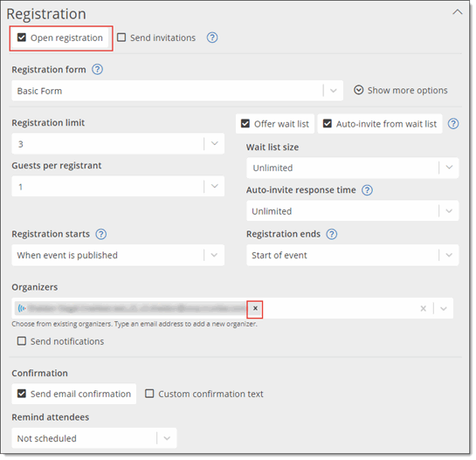The width and height of the screenshot is (476, 460).
Task: Open Registration ends help icon
Action: [332, 234]
